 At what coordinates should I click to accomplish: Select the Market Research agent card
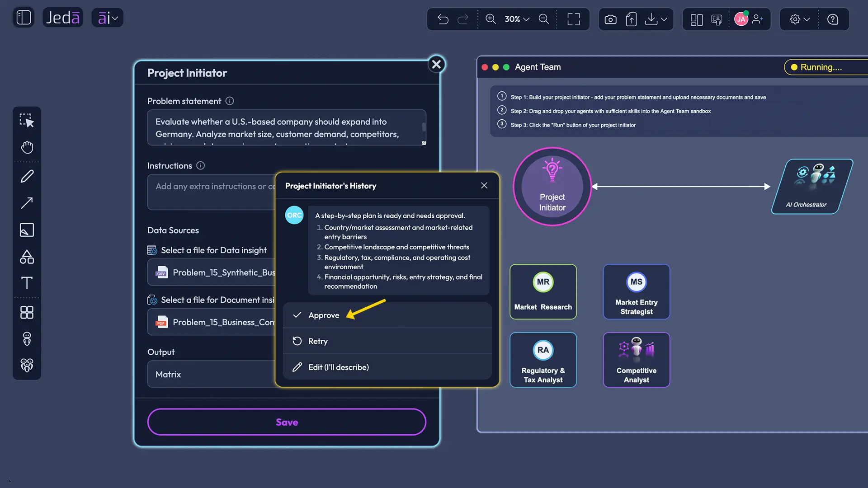(543, 292)
